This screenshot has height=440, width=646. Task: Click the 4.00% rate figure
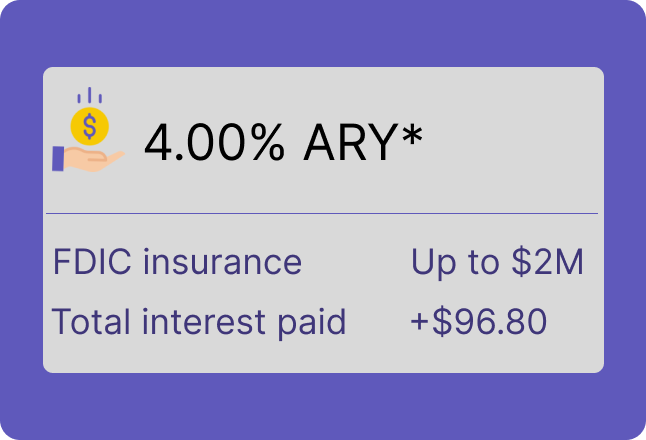pos(214,142)
